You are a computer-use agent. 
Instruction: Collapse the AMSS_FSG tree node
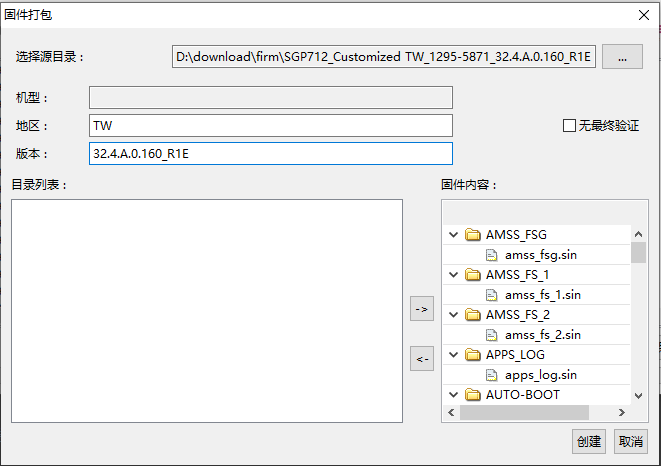pos(453,235)
